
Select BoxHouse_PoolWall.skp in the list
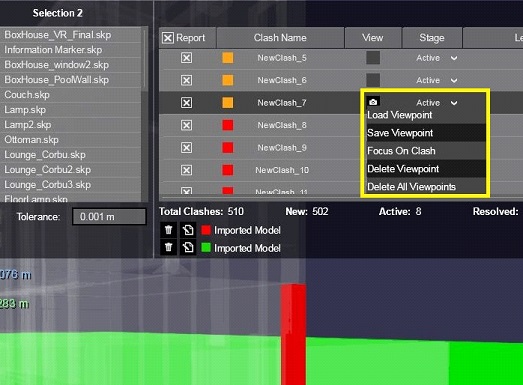click(71, 80)
